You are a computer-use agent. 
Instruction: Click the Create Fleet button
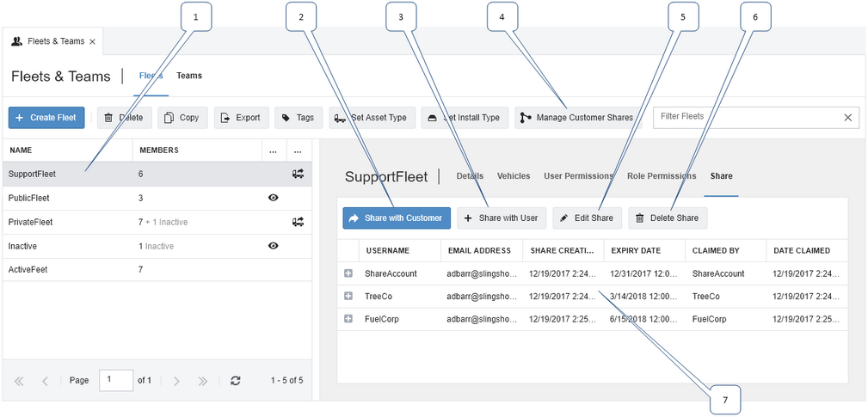(46, 118)
